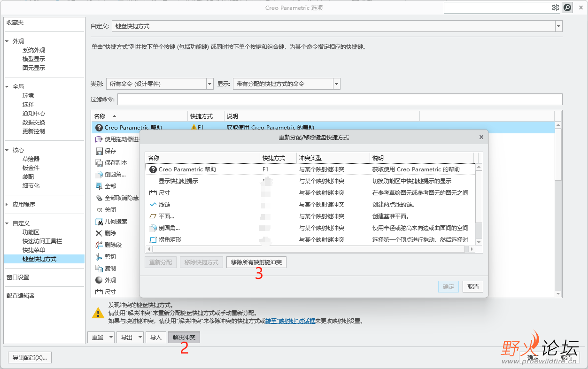Select 快速访问工具栏 in the sidebar
The image size is (588, 369).
click(x=42, y=241)
